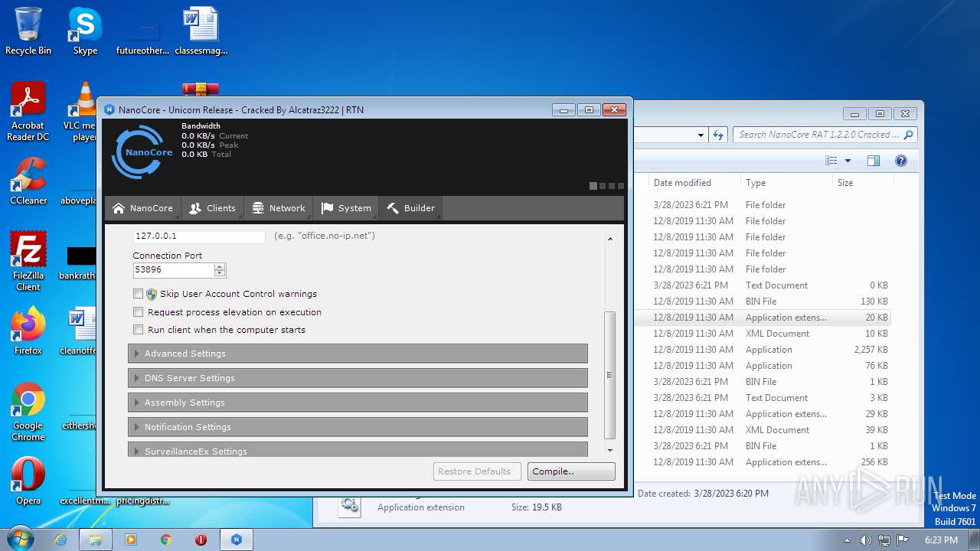Open the Explorer view options dropdown
980x551 pixels.
848,161
